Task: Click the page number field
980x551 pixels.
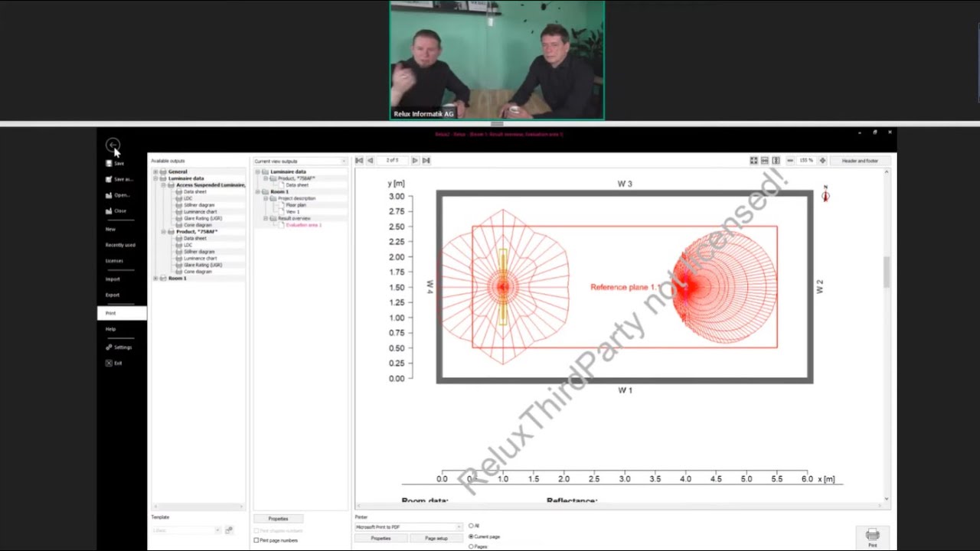Action: 393,161
